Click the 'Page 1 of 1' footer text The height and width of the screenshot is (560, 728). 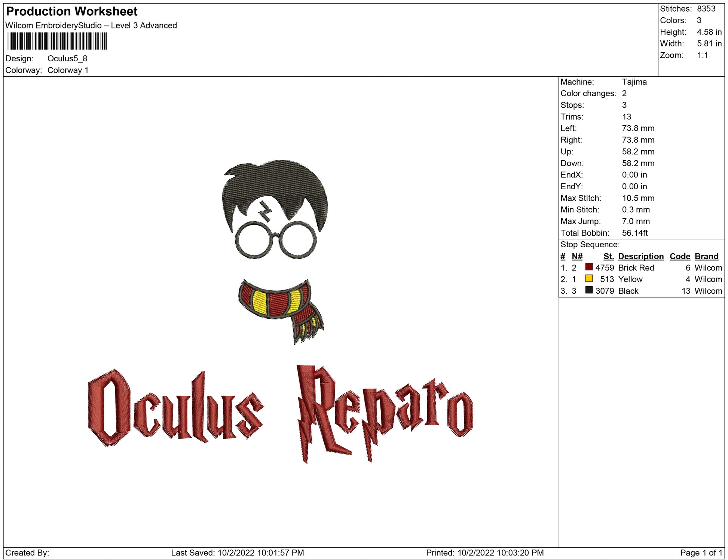click(x=701, y=553)
